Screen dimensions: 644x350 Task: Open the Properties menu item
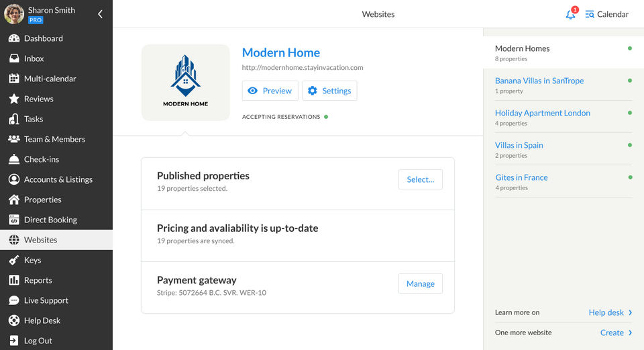click(42, 200)
